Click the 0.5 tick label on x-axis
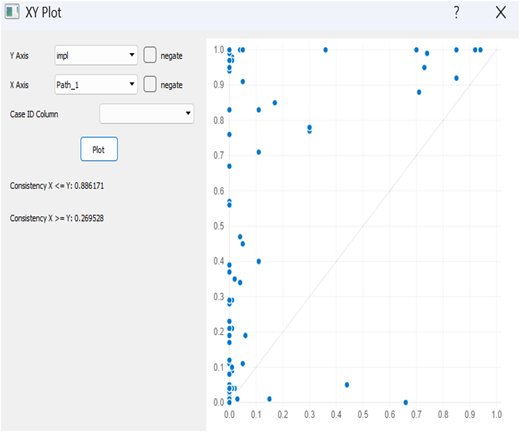This screenshot has height=432, width=520. pos(363,414)
